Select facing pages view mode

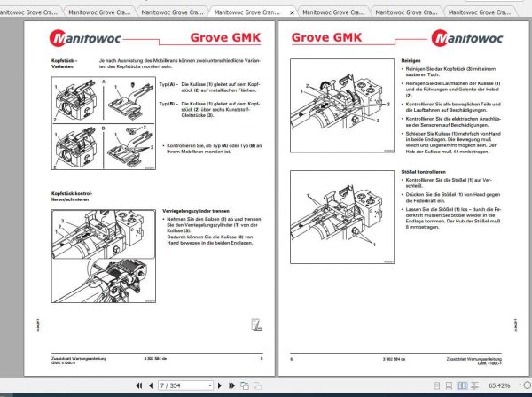[462, 385]
